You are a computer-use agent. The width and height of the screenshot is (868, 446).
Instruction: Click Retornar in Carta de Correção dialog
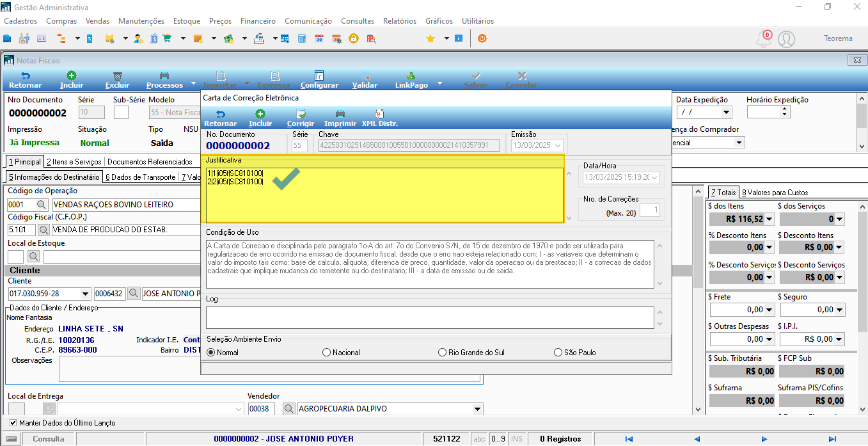221,118
